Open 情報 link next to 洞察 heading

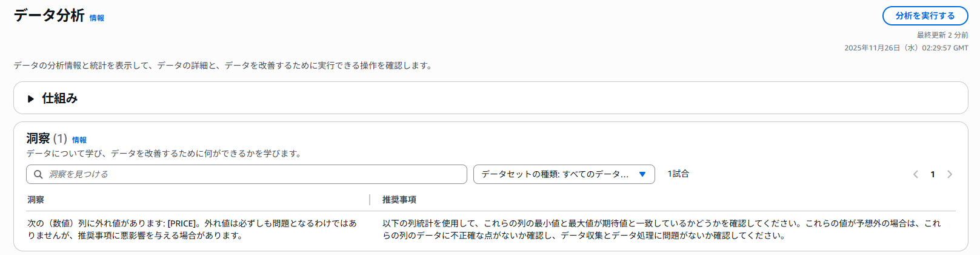click(79, 140)
